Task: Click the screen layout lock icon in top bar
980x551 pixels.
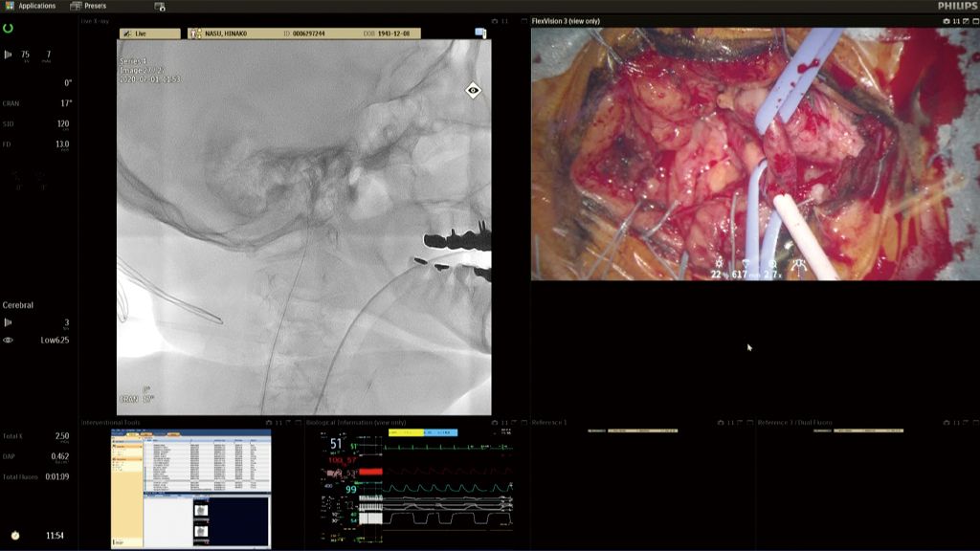Action: click(x=160, y=7)
